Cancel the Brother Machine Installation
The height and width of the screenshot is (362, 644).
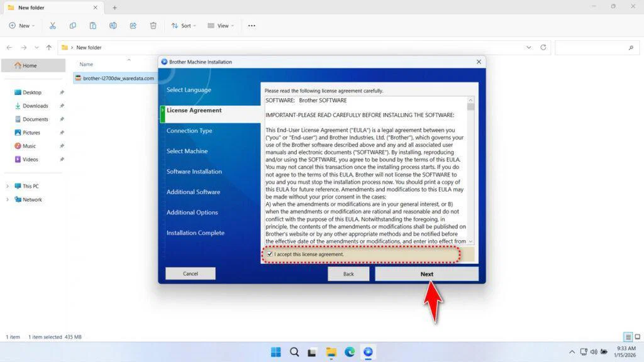click(x=190, y=273)
